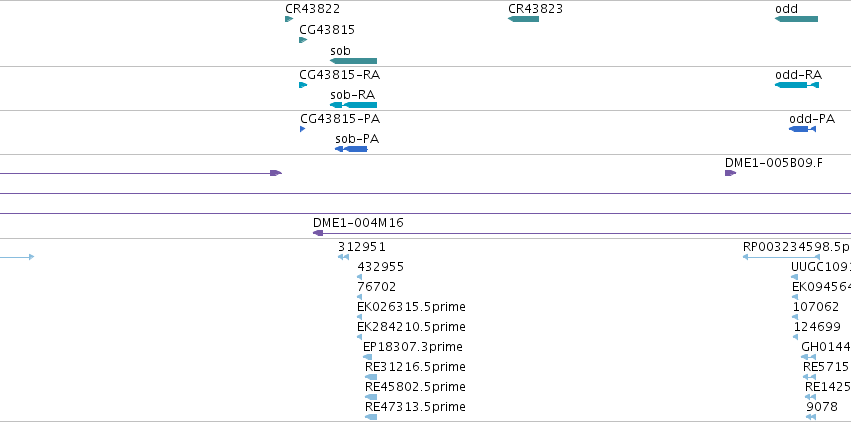
Task: Select the RE47313.5prime EST label
Action: (415, 407)
